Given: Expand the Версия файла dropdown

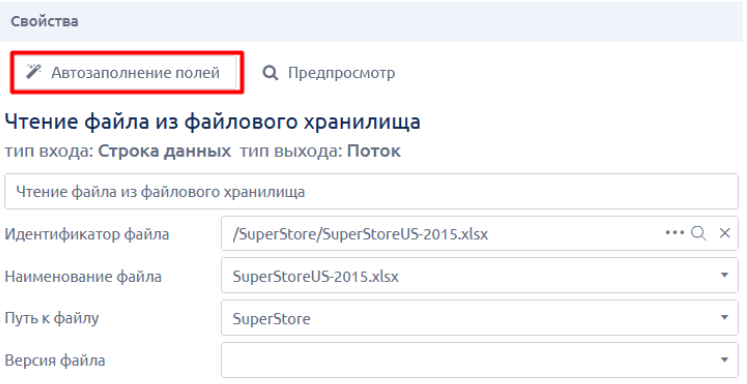Looking at the screenshot, I should (724, 360).
